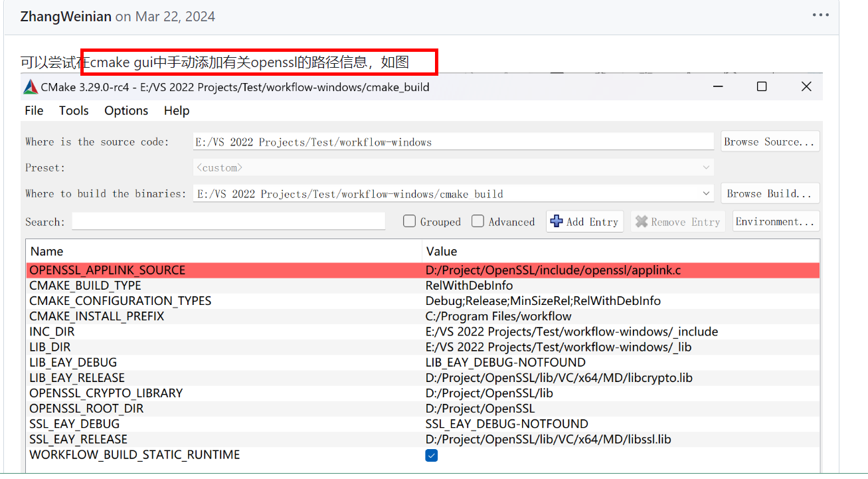This screenshot has width=868, height=479.
Task: Click the CMake logo icon
Action: (x=30, y=86)
